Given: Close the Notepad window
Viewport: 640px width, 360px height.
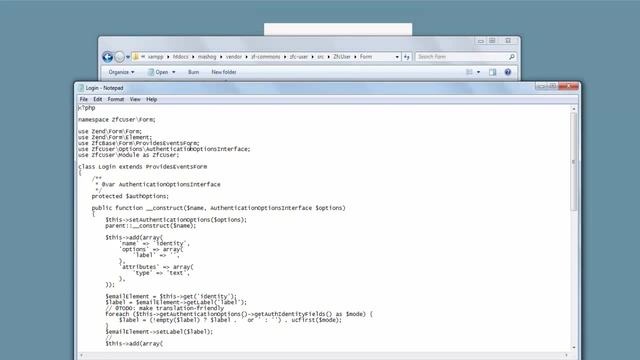Looking at the screenshot, I should [x=569, y=86].
